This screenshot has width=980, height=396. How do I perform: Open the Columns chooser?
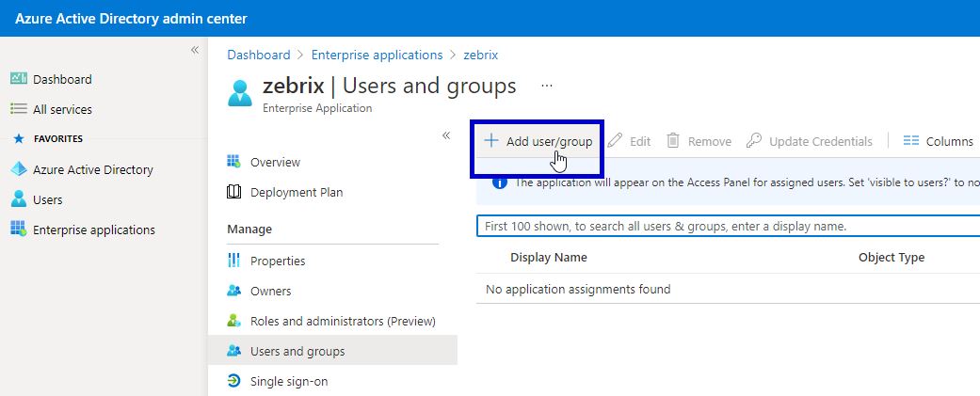click(938, 141)
